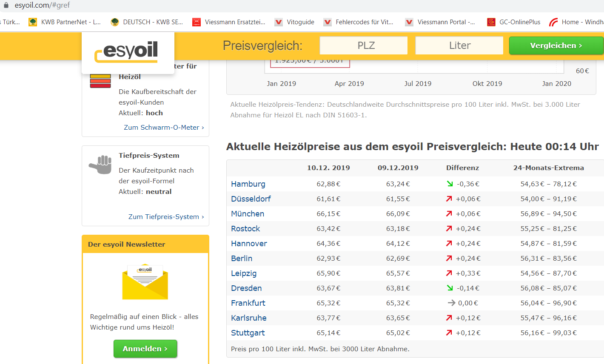Click the up arrow in Leipzig row
The width and height of the screenshot is (604, 364).
449,273
